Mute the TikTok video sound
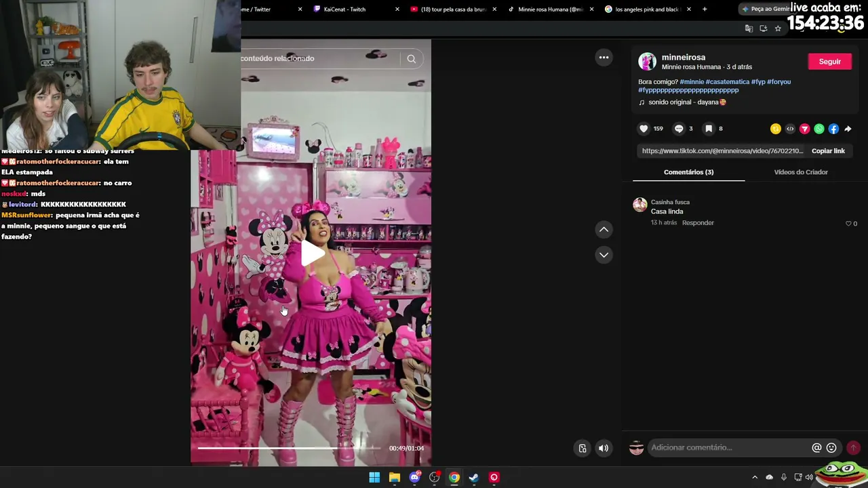This screenshot has height=488, width=868. pos(604,448)
